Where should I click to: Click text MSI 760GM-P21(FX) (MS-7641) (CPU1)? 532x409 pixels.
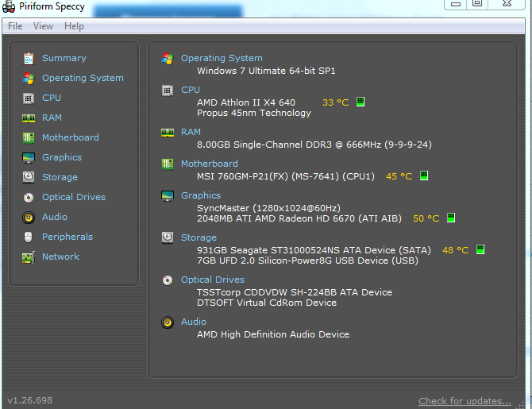pyautogui.click(x=286, y=176)
